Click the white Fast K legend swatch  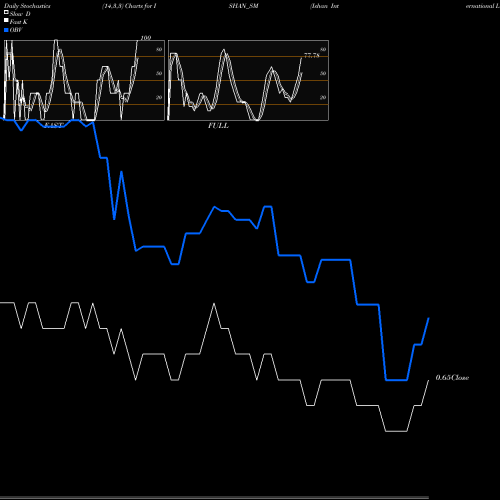6,21
